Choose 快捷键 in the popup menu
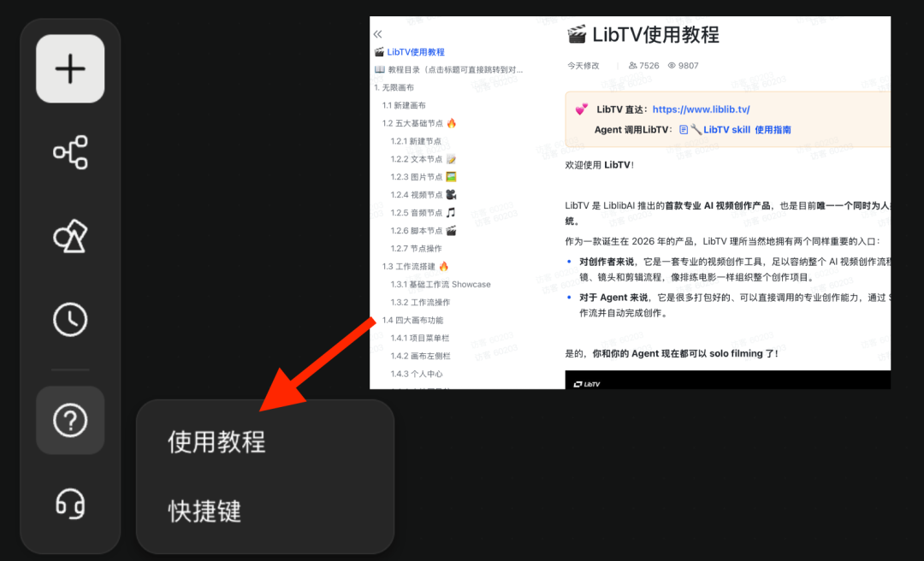924x561 pixels. pos(204,511)
